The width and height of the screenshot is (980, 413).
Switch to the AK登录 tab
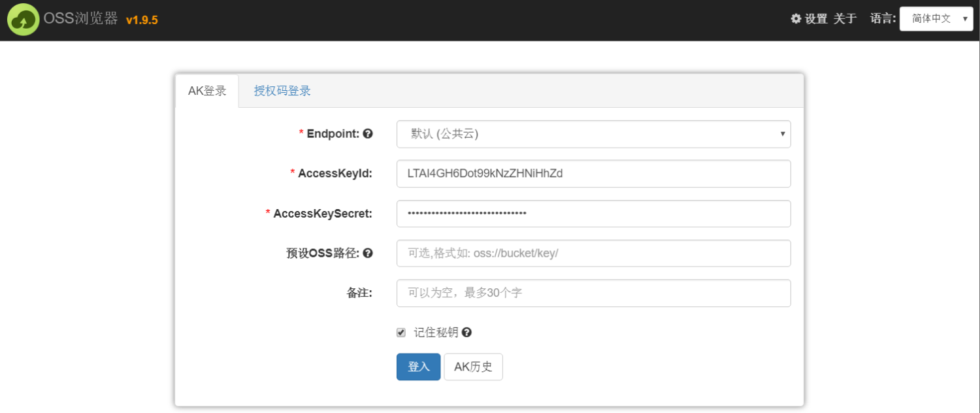pos(207,91)
